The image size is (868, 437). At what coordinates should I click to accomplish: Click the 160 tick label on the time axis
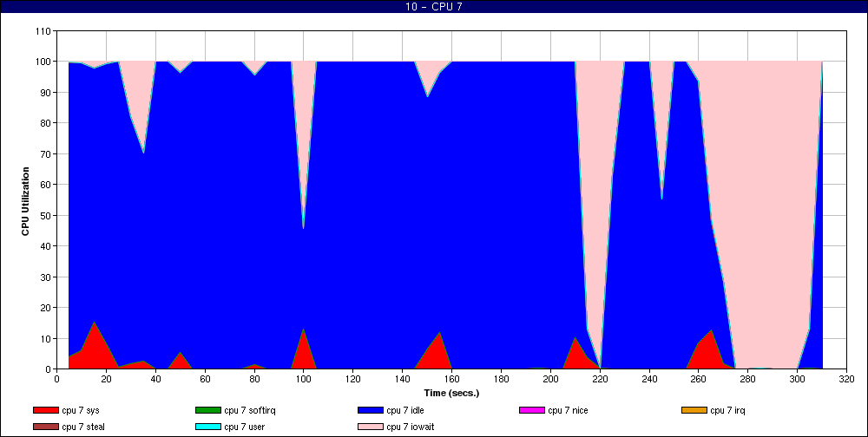coord(451,379)
